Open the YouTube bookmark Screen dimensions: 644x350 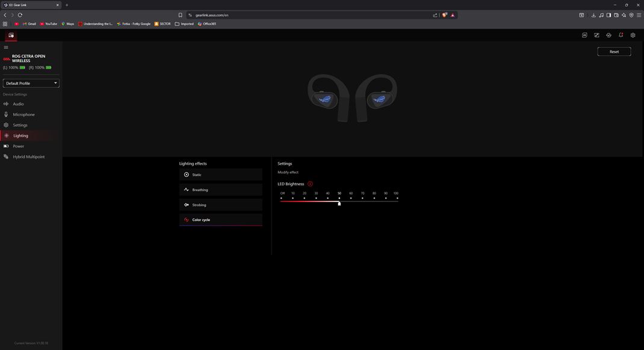(x=49, y=24)
